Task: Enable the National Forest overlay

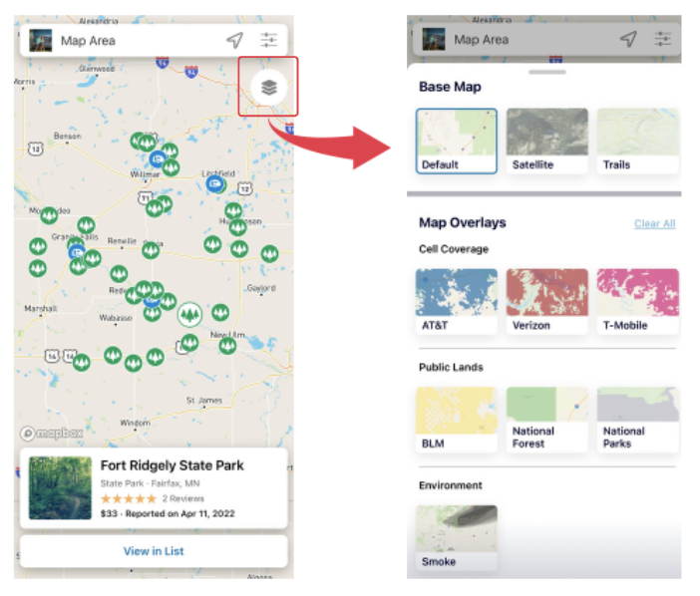Action: (546, 420)
